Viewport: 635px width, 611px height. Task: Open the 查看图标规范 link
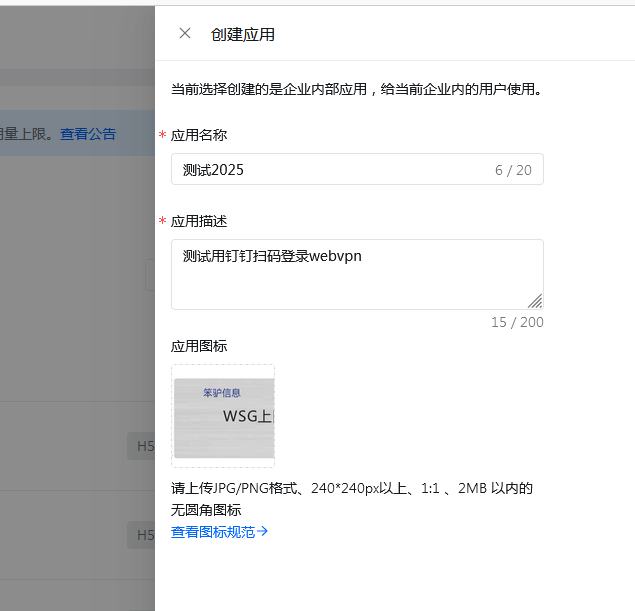pos(213,532)
